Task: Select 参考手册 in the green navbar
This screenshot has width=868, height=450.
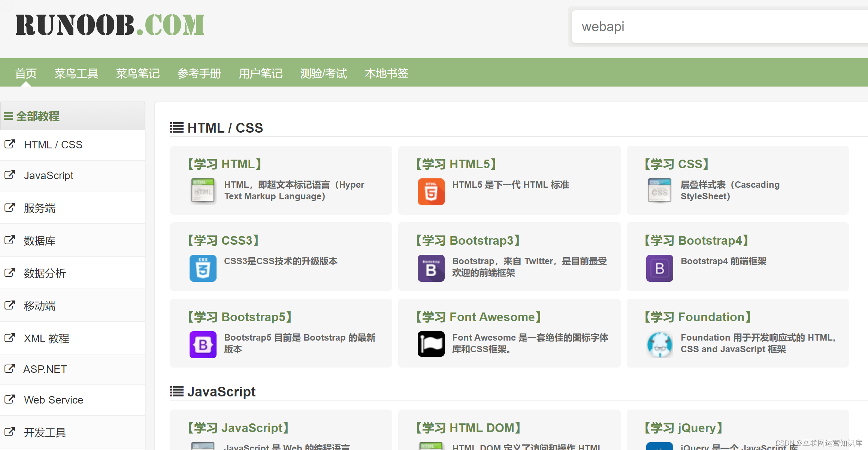Action: [x=199, y=73]
